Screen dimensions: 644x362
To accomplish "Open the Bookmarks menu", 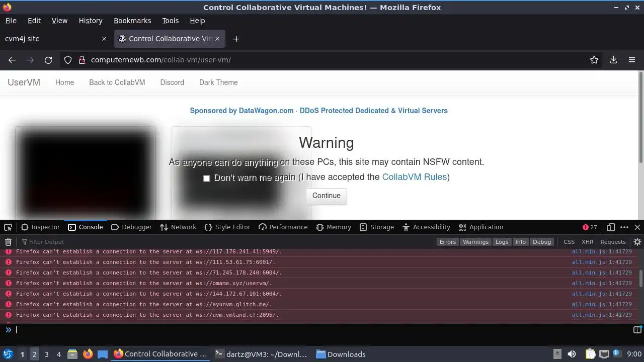I will coord(132,21).
